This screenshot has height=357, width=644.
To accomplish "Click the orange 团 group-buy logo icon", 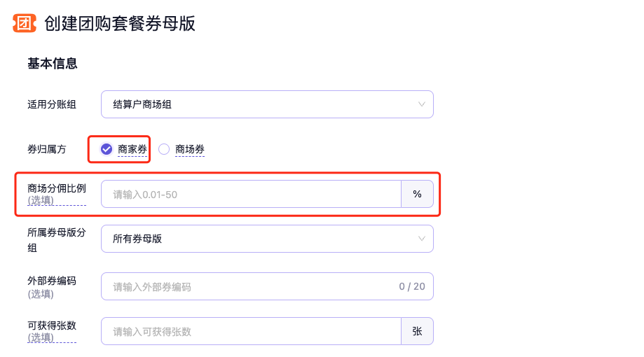I will point(24,23).
